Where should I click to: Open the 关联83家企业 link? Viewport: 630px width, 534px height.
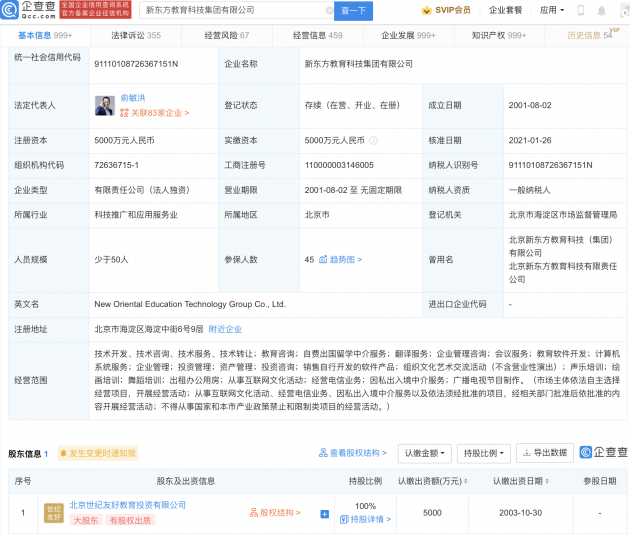click(x=156, y=113)
